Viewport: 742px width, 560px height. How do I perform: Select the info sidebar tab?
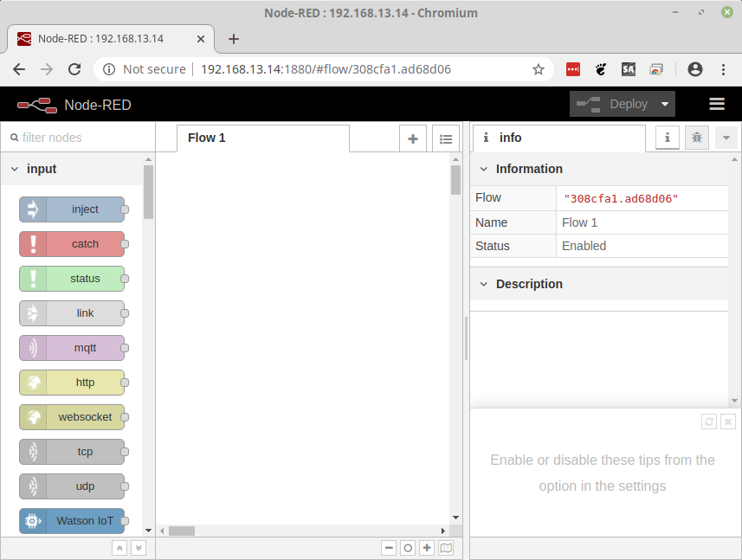tap(559, 138)
